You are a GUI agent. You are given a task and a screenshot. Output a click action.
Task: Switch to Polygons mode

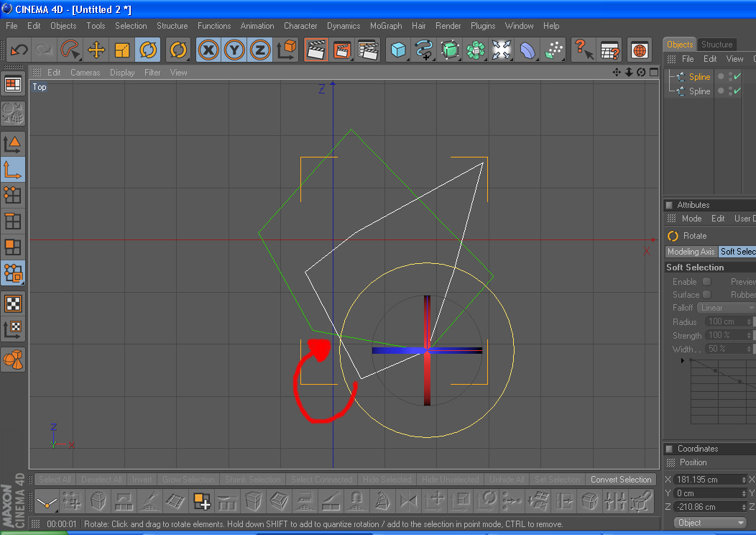[x=13, y=247]
